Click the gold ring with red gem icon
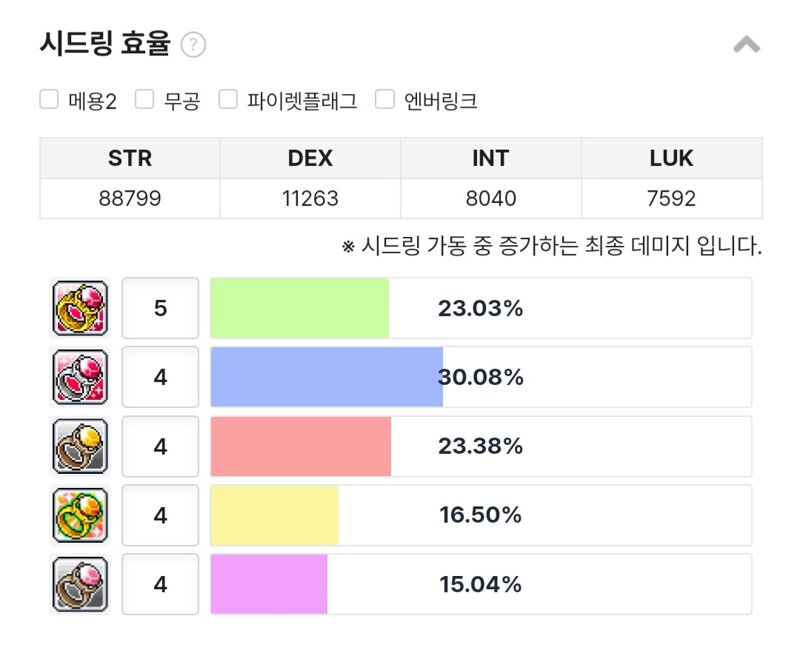This screenshot has height=653, width=800. pos(80,308)
